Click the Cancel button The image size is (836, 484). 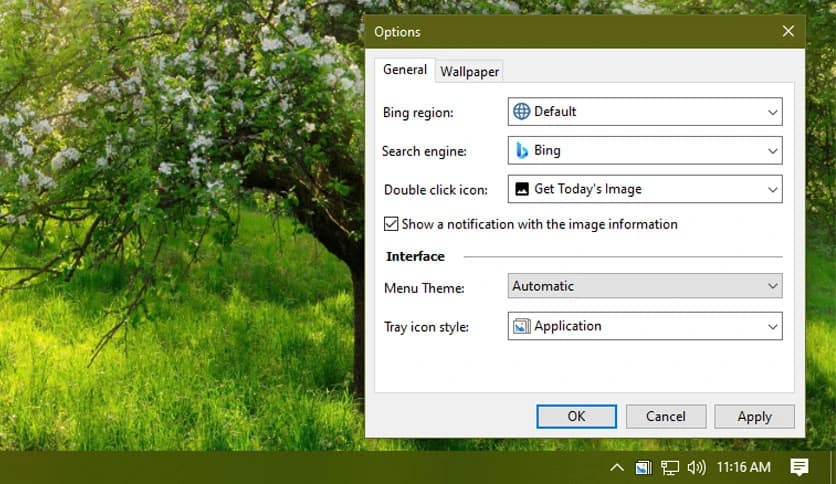[x=665, y=416]
